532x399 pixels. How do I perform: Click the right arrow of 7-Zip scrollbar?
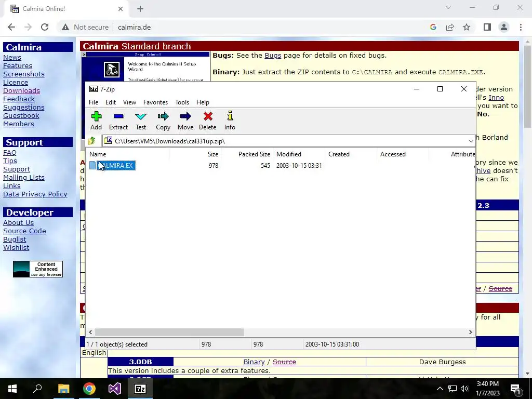[471, 332]
